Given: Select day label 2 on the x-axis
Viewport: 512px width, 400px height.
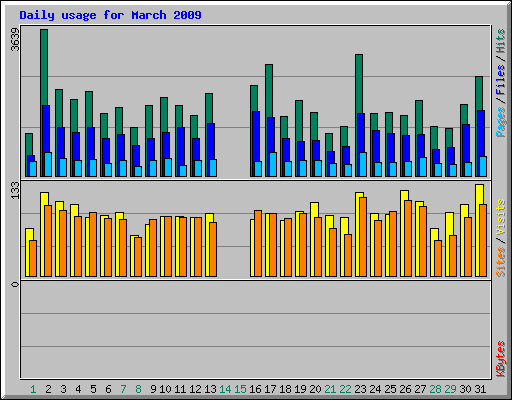Looking at the screenshot, I should (48, 389).
